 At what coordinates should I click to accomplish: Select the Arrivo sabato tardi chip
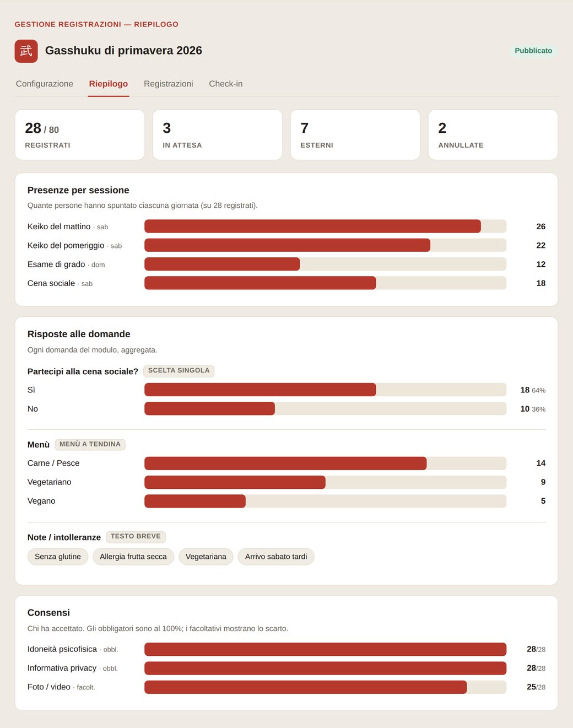[x=276, y=557]
